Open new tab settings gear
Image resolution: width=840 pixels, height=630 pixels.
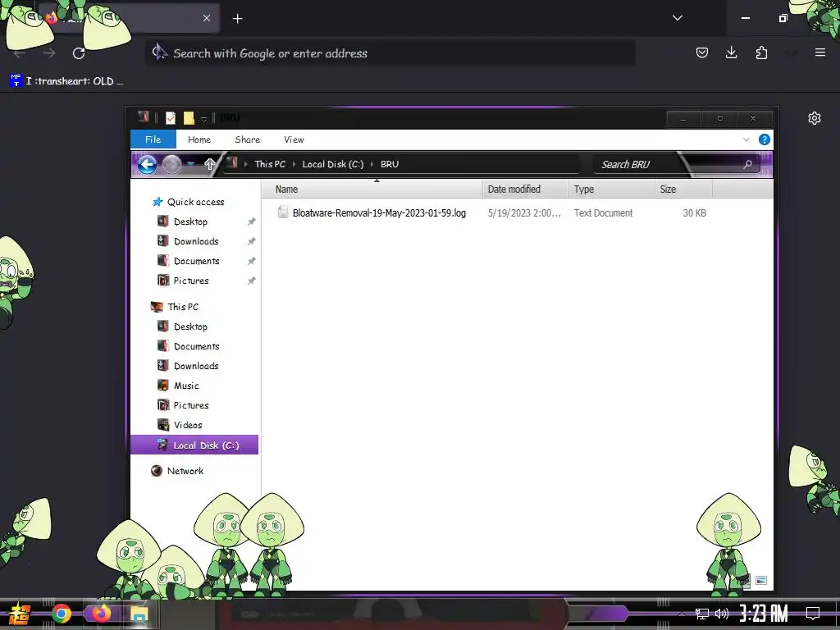pos(815,118)
